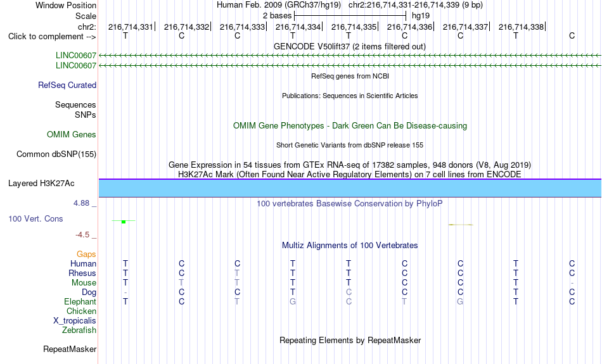602x364 pixels.
Task: Open the OMIM Genes track label
Action: (72, 135)
